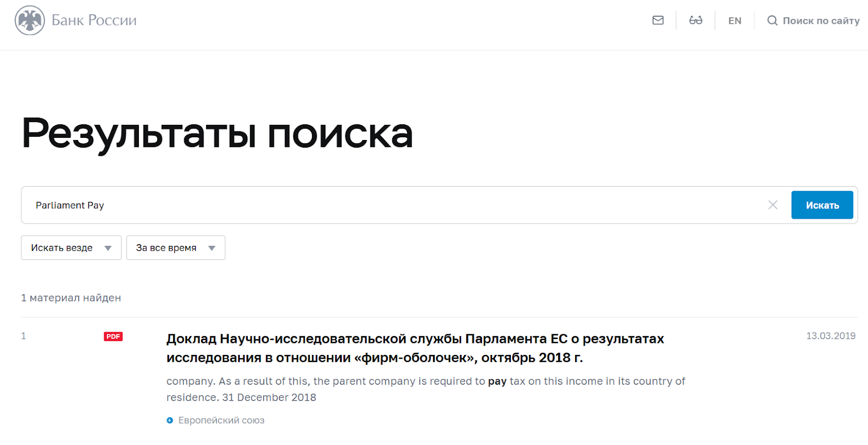Click the Bank of Russia eagle logo
This screenshot has width=868, height=445.
(x=30, y=21)
